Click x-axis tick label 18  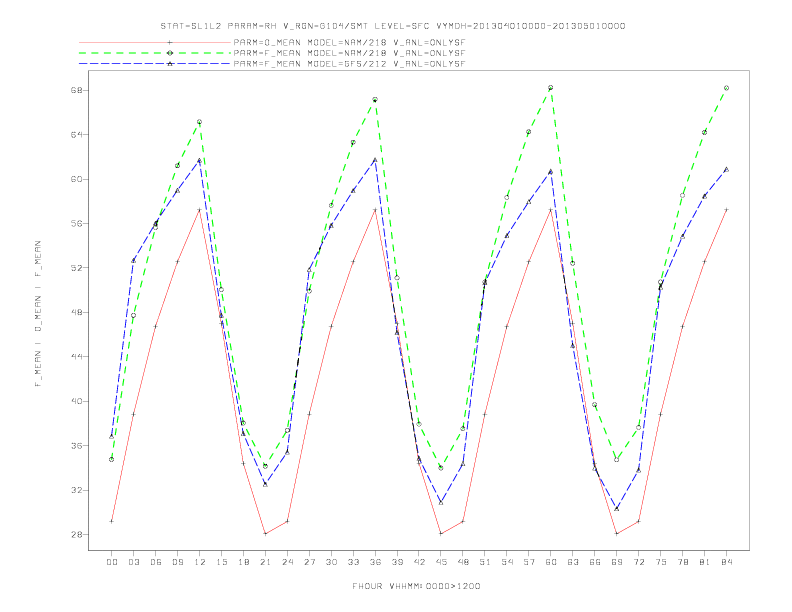tap(243, 562)
